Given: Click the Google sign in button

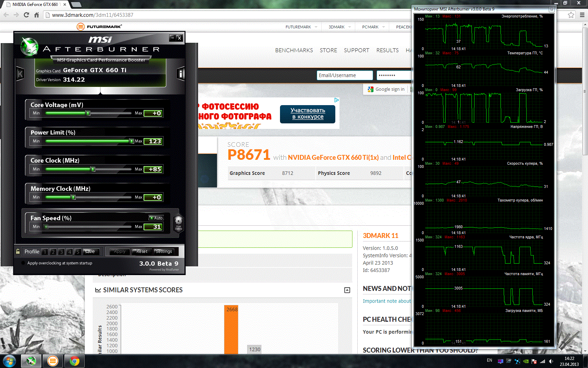Looking at the screenshot, I should coord(386,89).
